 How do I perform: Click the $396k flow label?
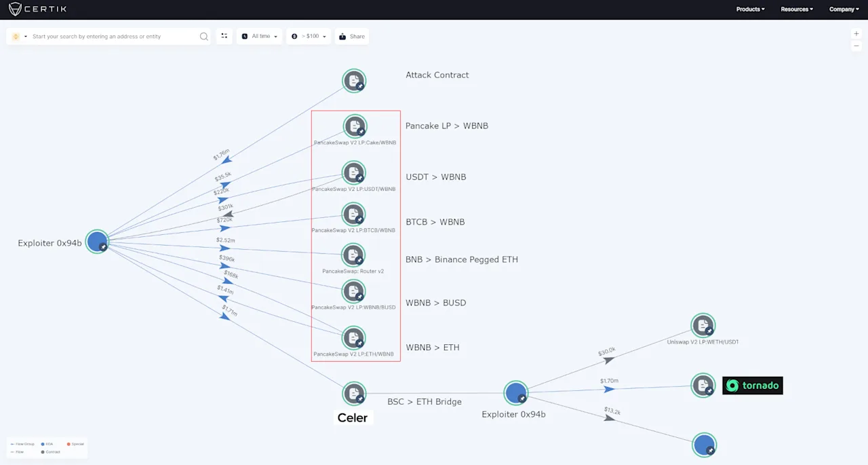click(226, 259)
